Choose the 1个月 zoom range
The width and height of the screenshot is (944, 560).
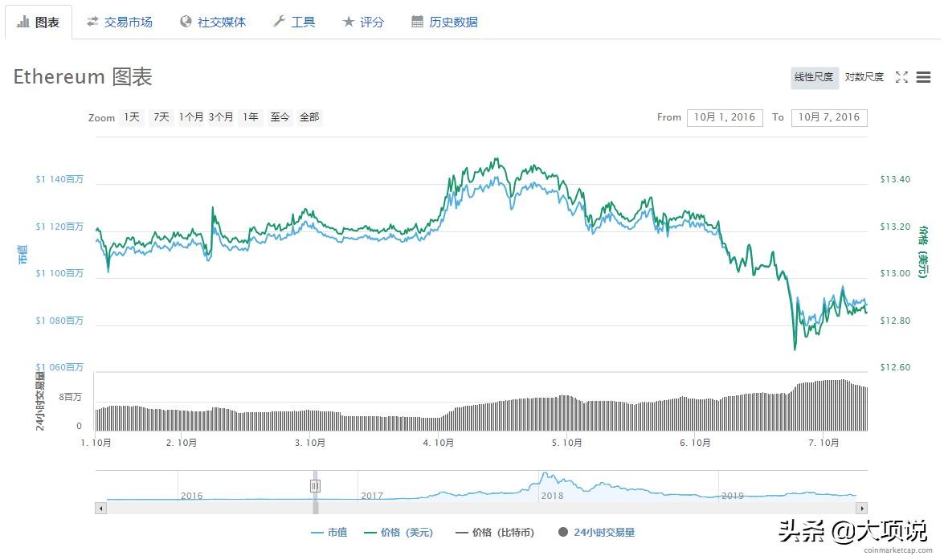click(191, 117)
